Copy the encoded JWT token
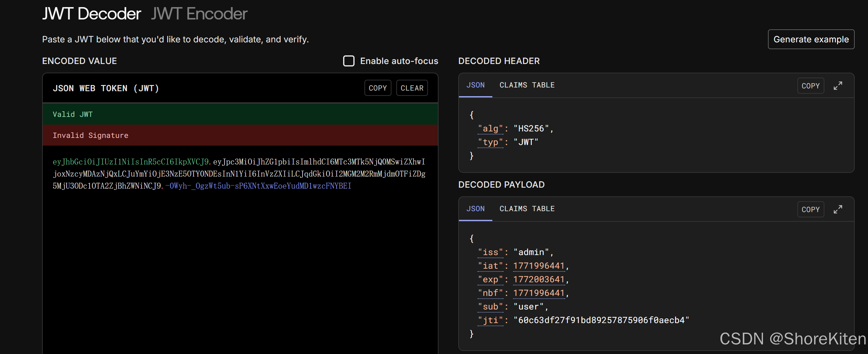The image size is (868, 354). 377,88
